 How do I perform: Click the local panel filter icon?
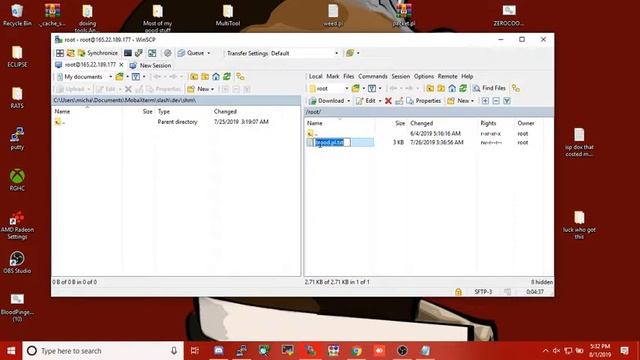tap(136, 77)
